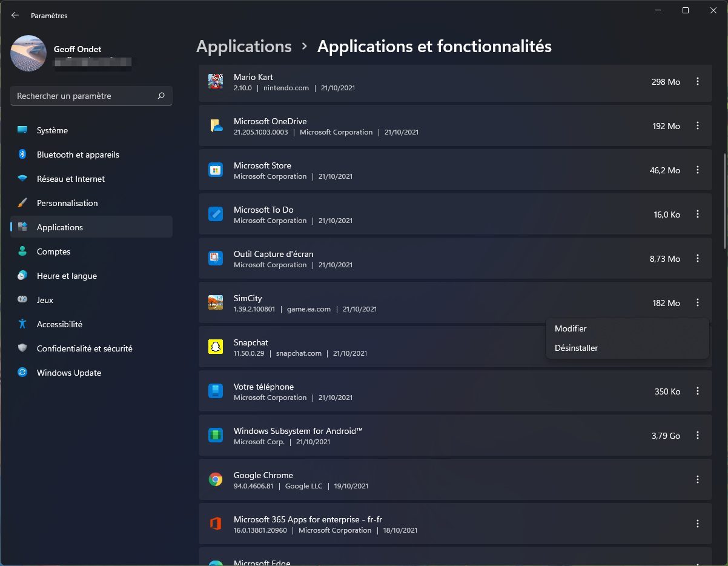Click the Google Chrome app icon
Image resolution: width=728 pixels, height=566 pixels.
[x=215, y=480]
